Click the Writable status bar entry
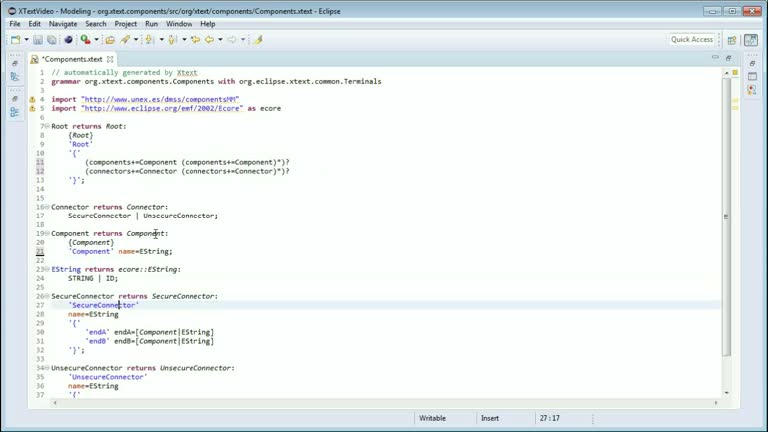The height and width of the screenshot is (432, 768). pos(432,418)
